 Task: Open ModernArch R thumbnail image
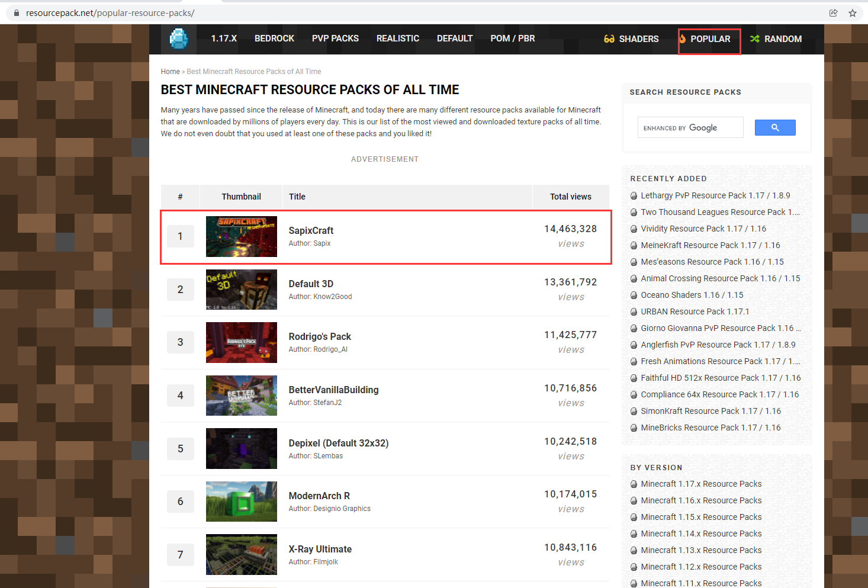pyautogui.click(x=242, y=502)
